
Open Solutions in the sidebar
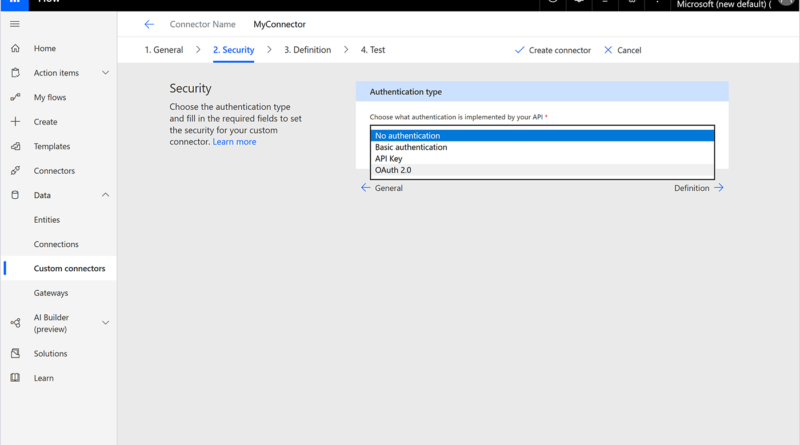(x=51, y=354)
